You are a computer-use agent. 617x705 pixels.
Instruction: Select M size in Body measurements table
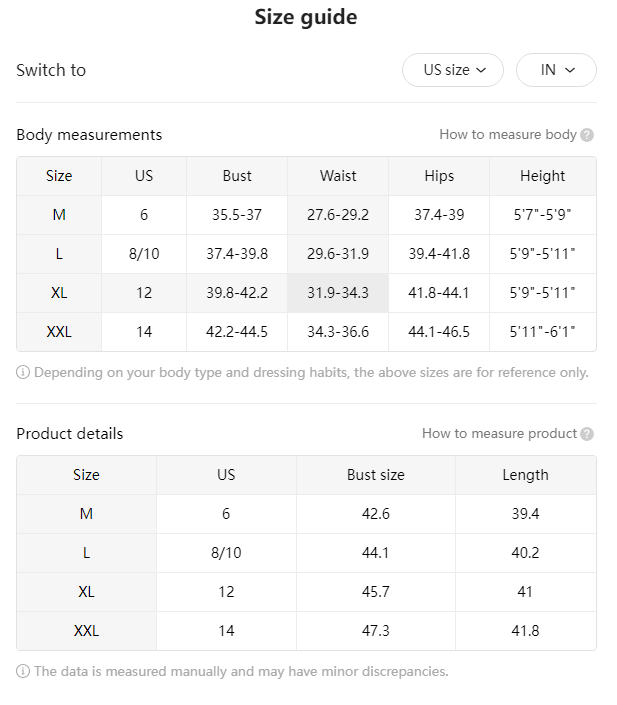point(59,215)
